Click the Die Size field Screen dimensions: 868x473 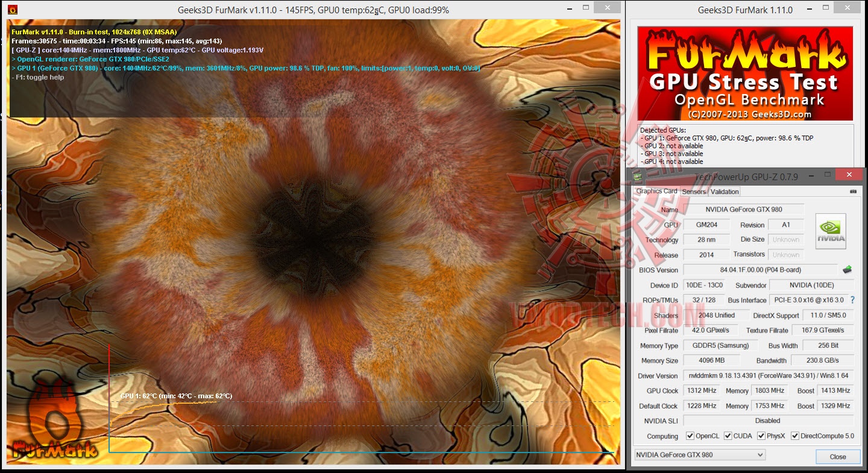[x=785, y=240]
